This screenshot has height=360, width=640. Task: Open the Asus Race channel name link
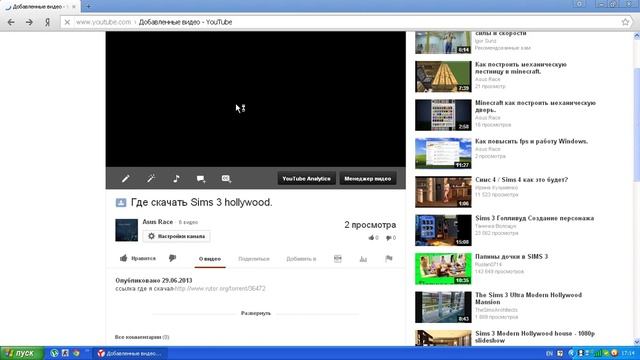tap(158, 222)
